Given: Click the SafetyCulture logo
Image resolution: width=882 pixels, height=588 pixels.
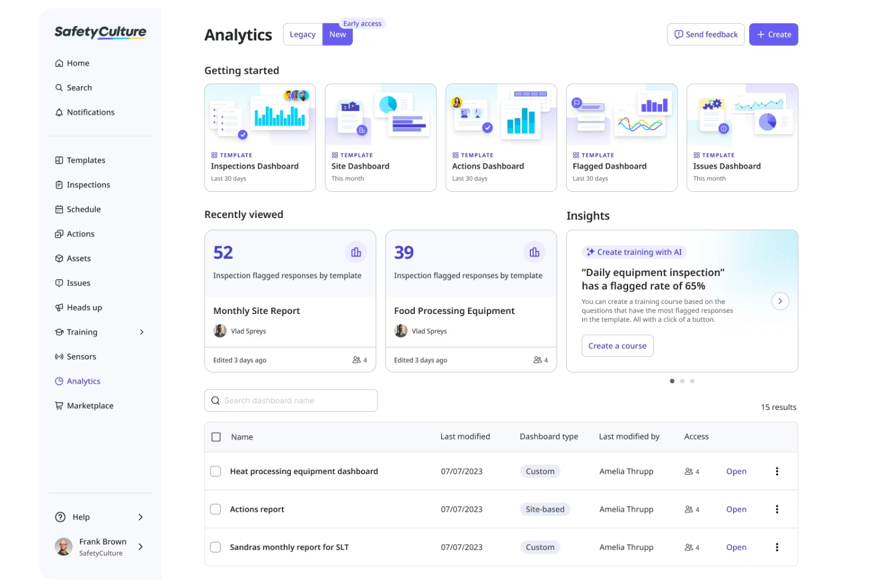Looking at the screenshot, I should coord(100,32).
